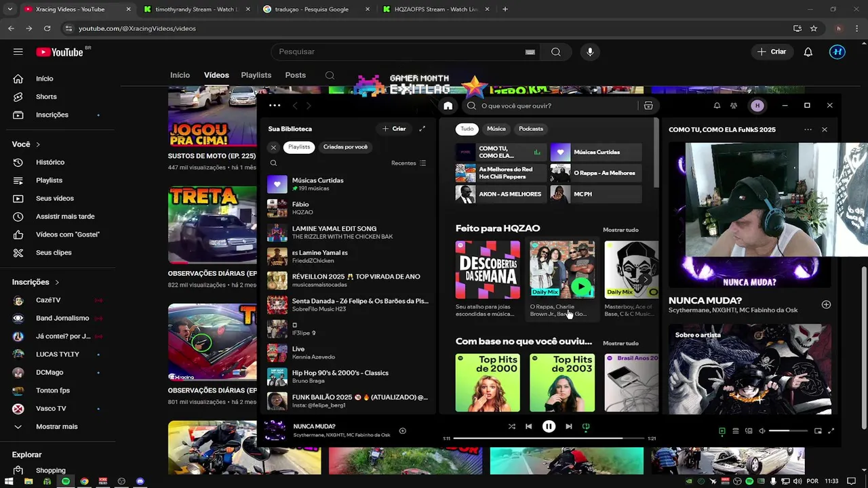The height and width of the screenshot is (488, 868).
Task: Toggle now-playing view button
Action: tap(722, 431)
